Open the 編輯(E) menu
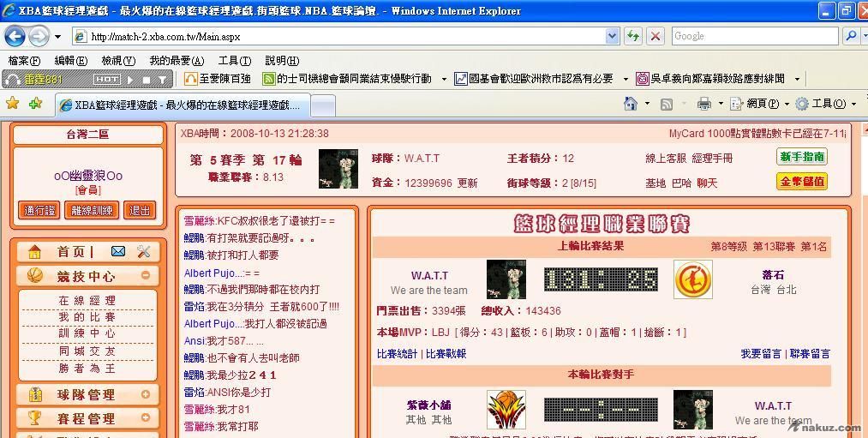Image resolution: width=868 pixels, height=438 pixels. click(x=71, y=60)
